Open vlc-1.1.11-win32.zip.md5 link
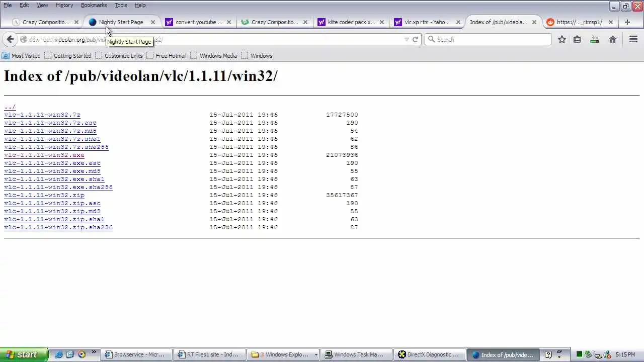The image size is (644, 362). pyautogui.click(x=52, y=212)
